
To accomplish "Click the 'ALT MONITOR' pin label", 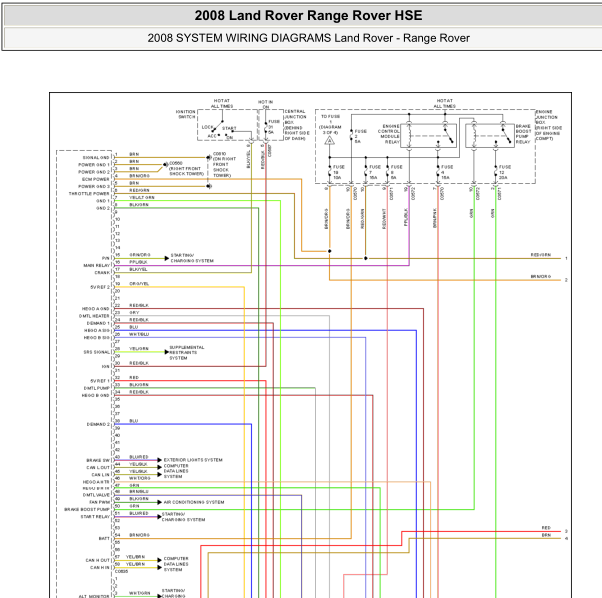I will coord(94,596).
